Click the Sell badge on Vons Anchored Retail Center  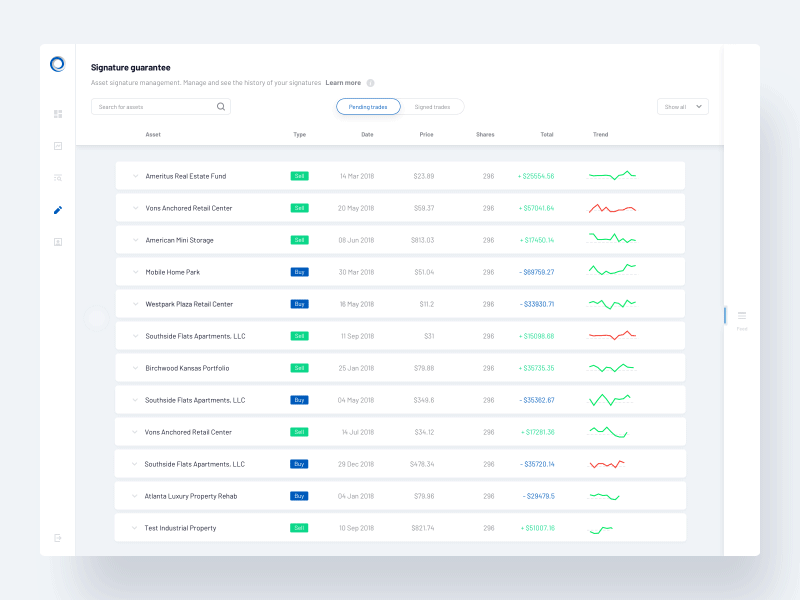pyautogui.click(x=299, y=207)
